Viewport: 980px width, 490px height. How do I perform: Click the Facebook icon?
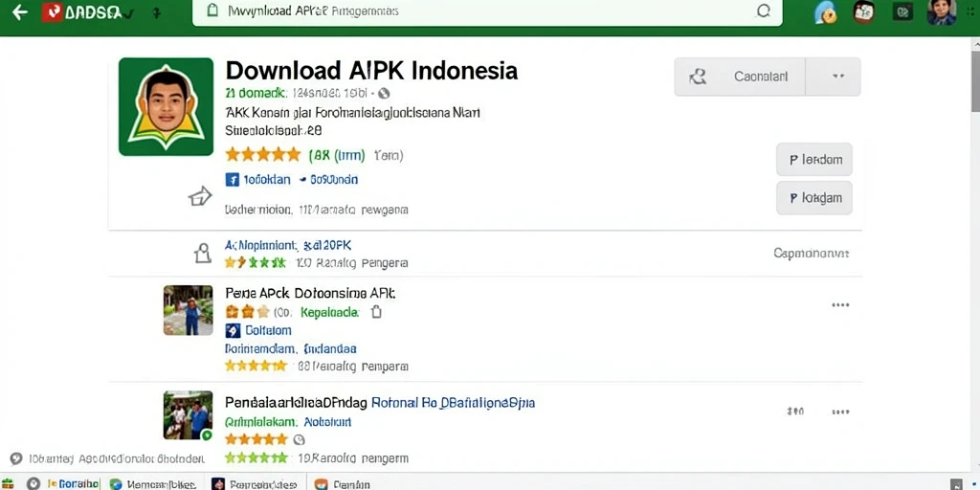pyautogui.click(x=232, y=180)
